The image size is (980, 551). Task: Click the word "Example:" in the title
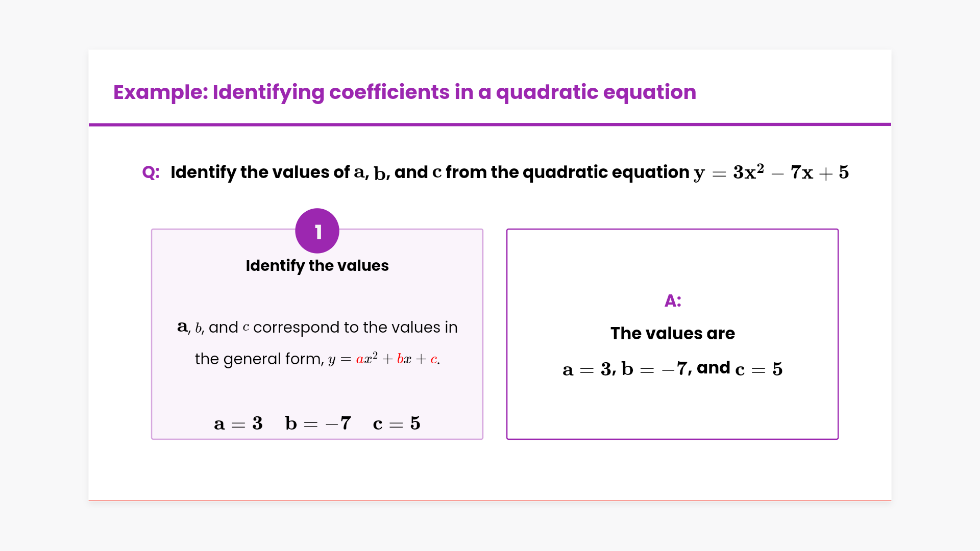[161, 92]
